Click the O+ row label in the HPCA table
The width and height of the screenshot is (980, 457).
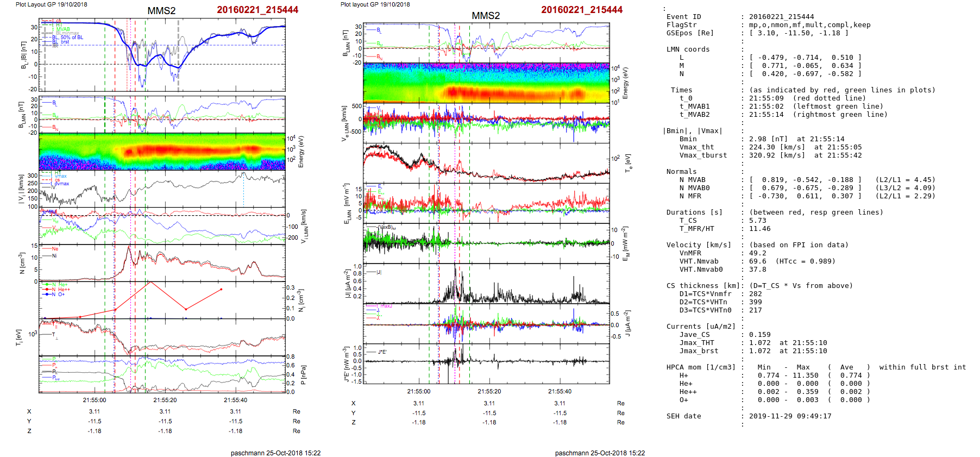[x=684, y=400]
